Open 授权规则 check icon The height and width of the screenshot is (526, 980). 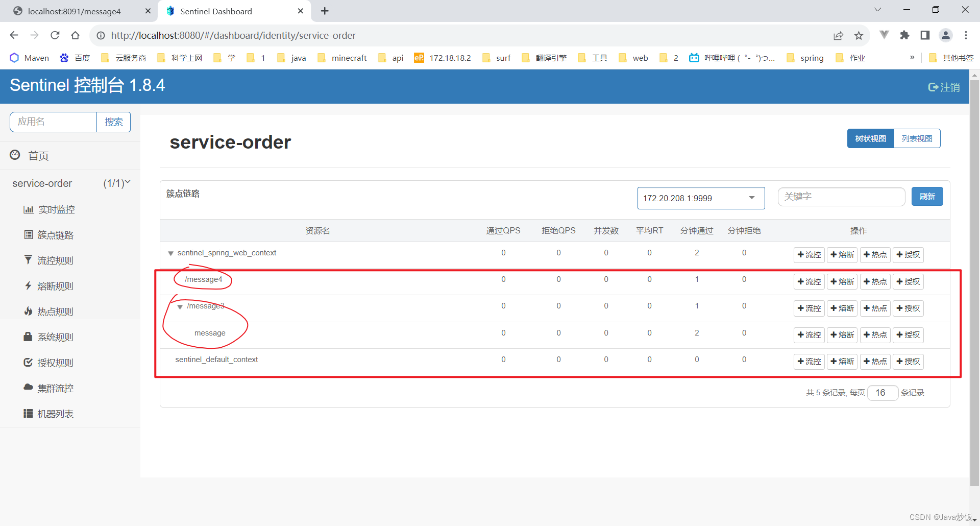click(x=29, y=363)
